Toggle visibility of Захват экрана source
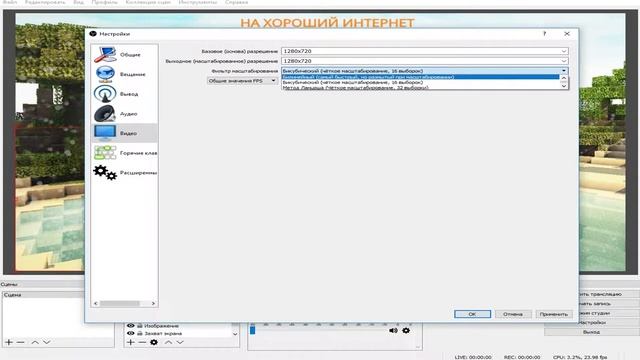 pyautogui.click(x=131, y=333)
